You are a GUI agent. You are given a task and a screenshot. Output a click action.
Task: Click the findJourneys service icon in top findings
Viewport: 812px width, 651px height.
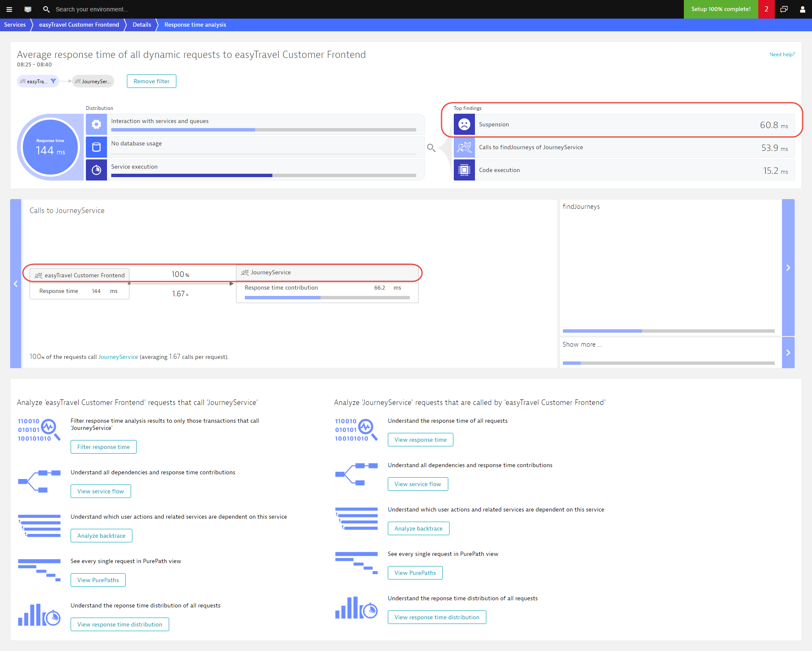tap(464, 147)
